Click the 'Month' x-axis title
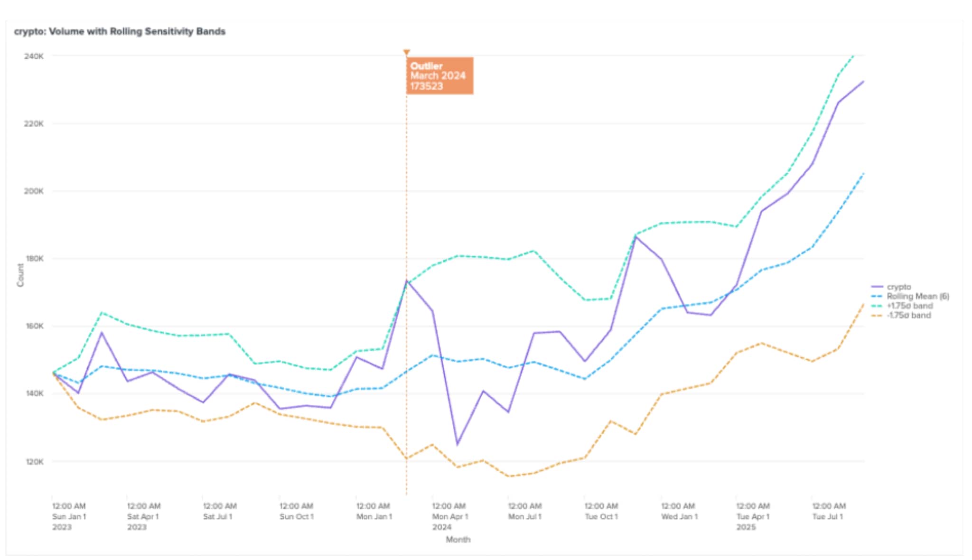 pyautogui.click(x=458, y=540)
